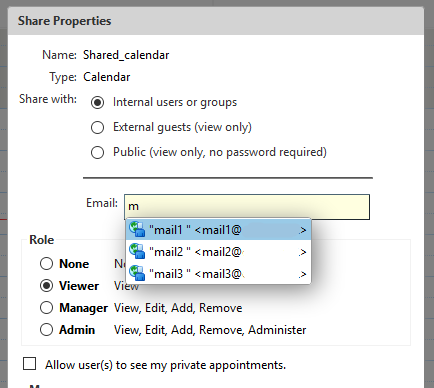Select the Admin role
This screenshot has height=388, width=434.
[x=46, y=330]
